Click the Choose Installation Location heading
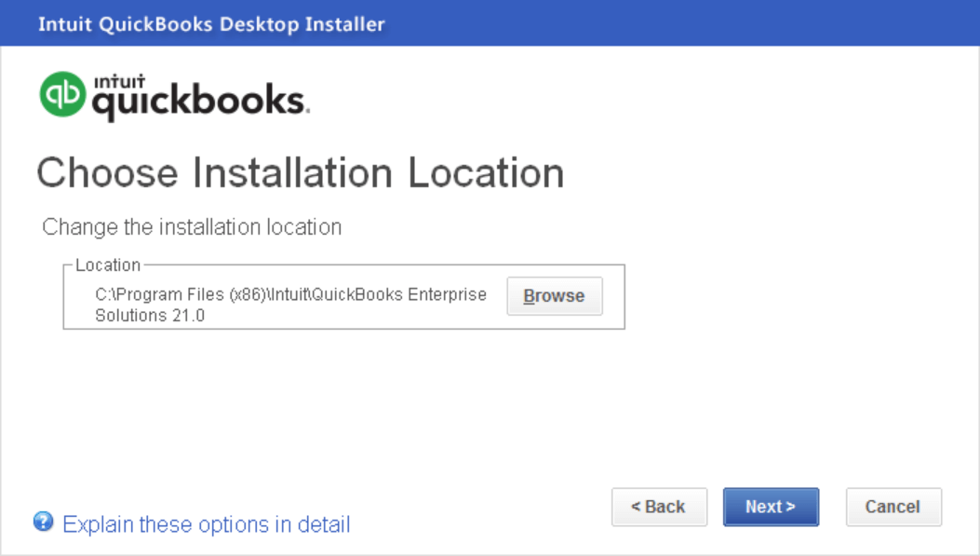The width and height of the screenshot is (980, 556). point(300,174)
